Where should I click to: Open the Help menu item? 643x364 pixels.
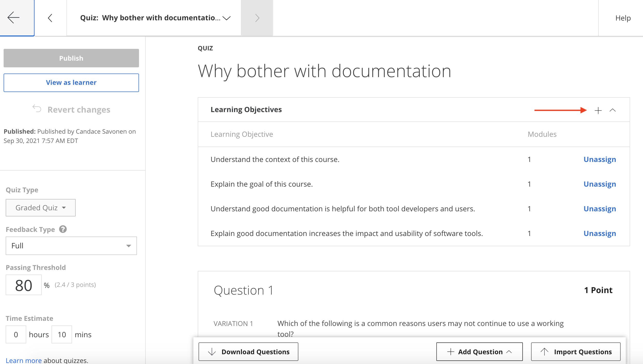623,18
